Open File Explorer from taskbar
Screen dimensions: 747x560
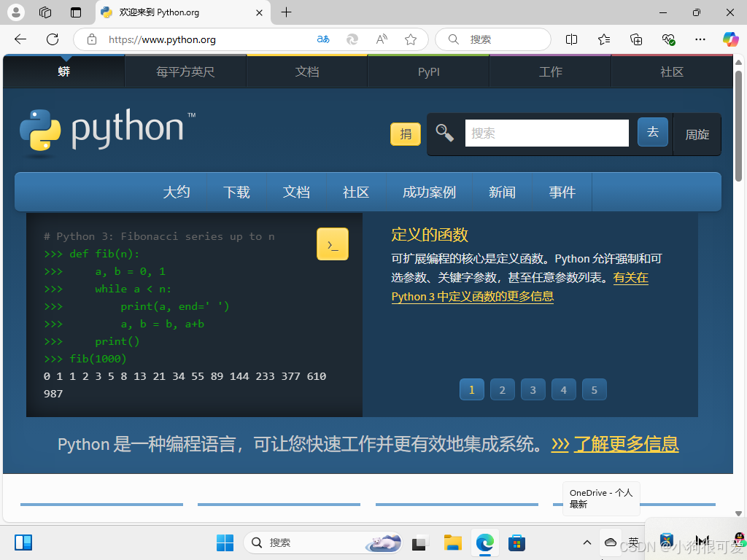(452, 542)
